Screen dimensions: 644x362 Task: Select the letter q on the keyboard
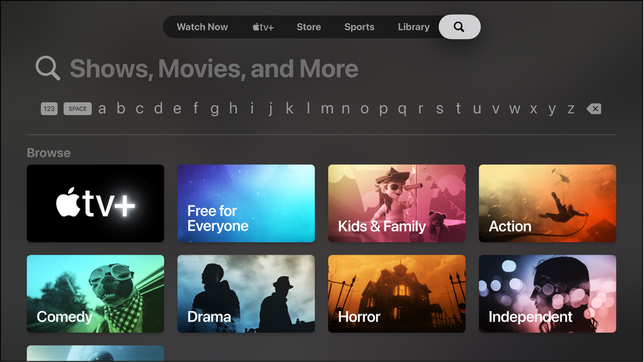click(402, 108)
